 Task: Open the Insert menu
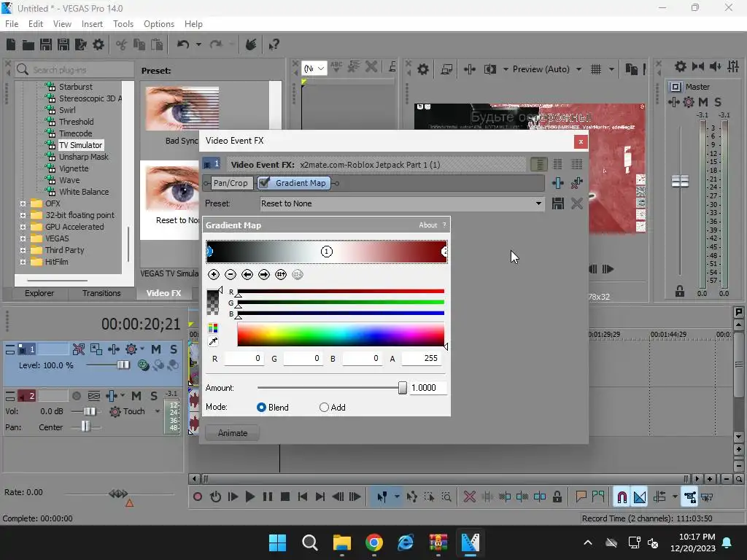click(x=92, y=24)
